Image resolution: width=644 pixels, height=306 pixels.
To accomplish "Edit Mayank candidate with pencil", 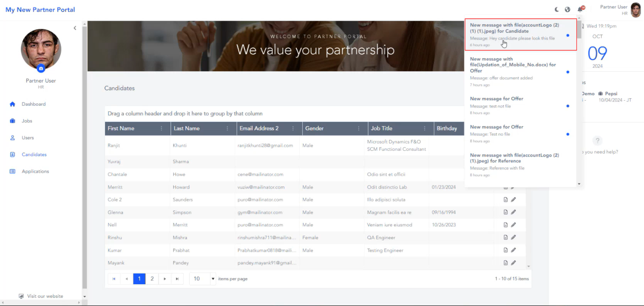I will pyautogui.click(x=513, y=263).
